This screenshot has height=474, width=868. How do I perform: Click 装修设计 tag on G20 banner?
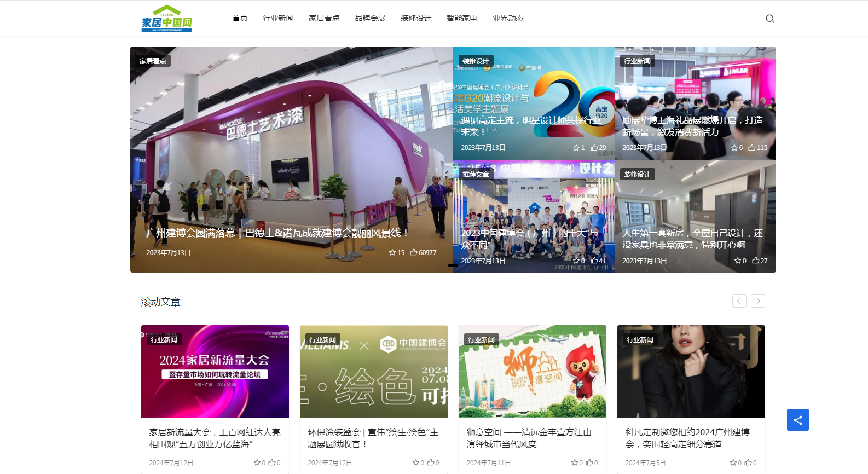click(x=476, y=61)
